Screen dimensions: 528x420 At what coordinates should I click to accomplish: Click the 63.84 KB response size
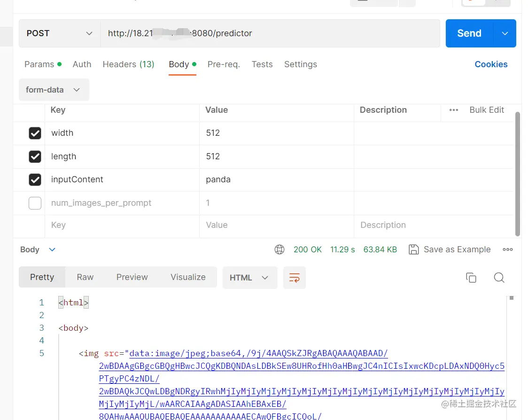(380, 249)
